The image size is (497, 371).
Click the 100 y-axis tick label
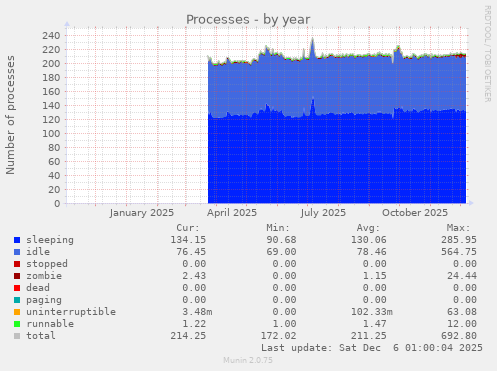coord(51,134)
